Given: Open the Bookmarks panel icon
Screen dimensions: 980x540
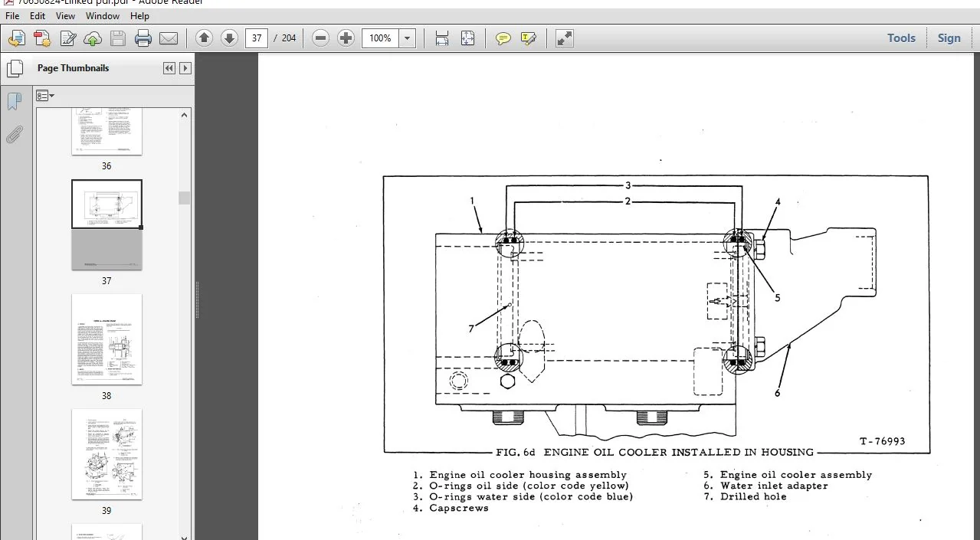Looking at the screenshot, I should pyautogui.click(x=15, y=102).
